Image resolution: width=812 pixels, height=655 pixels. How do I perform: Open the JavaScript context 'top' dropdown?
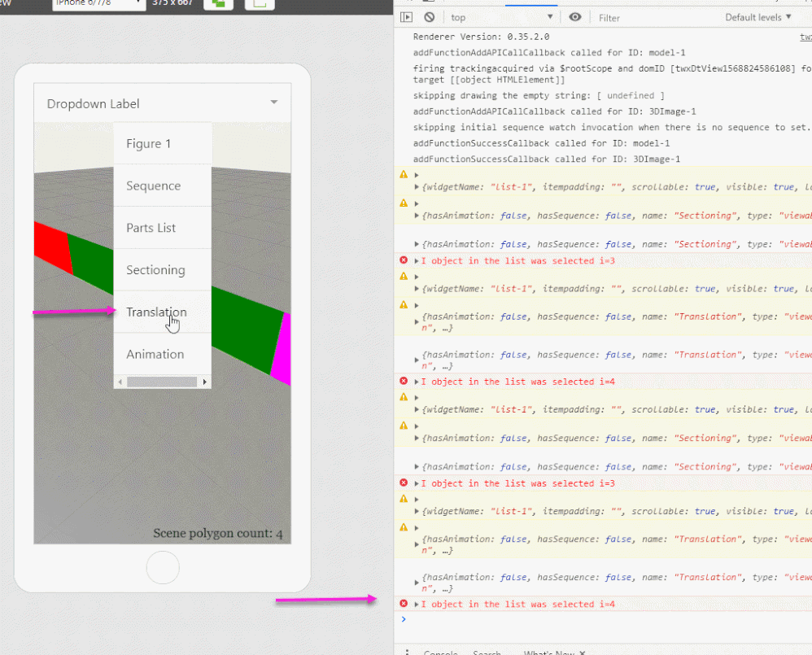[x=501, y=17]
